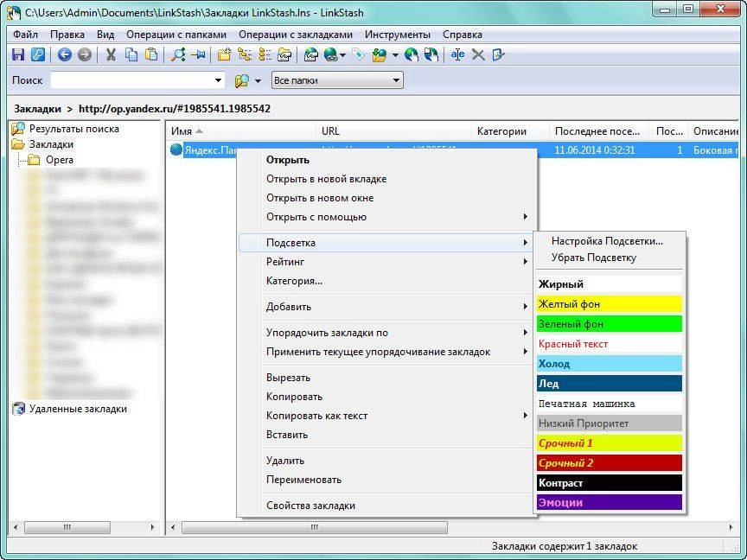Click the globe with hand cursor icon

[x=412, y=54]
